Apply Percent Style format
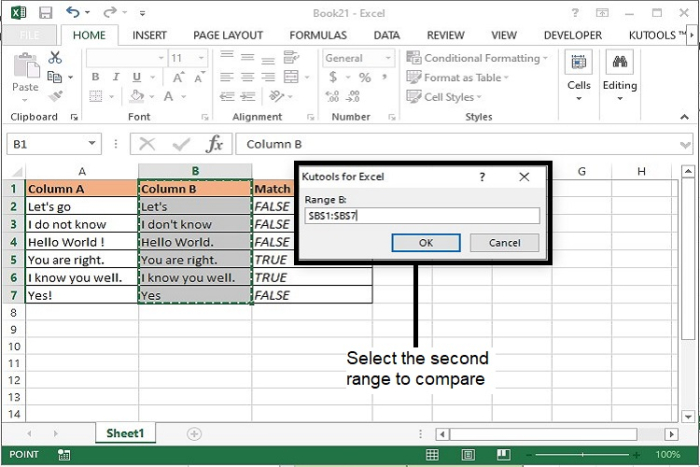This screenshot has width=700, height=467. pyautogui.click(x=365, y=77)
